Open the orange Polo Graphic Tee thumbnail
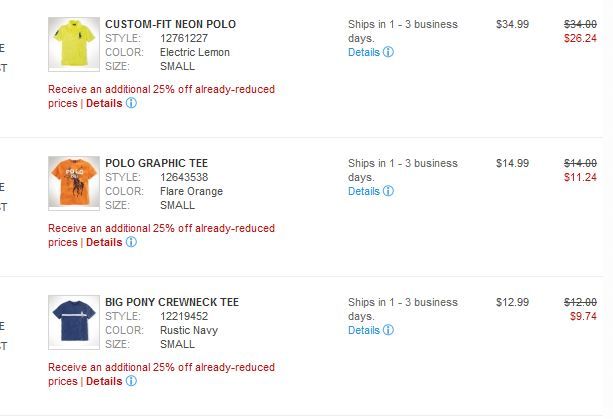The width and height of the screenshot is (613, 419). (x=73, y=183)
